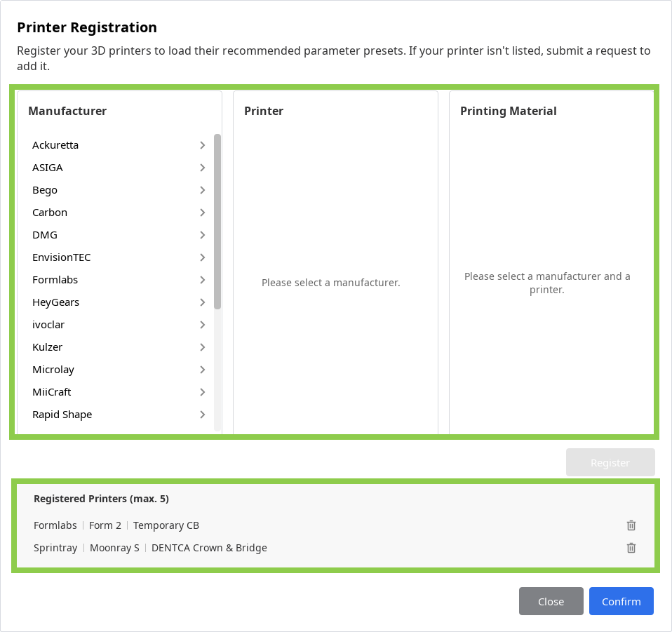Expand HeyGears manufacturer chevron
Screen dimensions: 672x632
[202, 302]
